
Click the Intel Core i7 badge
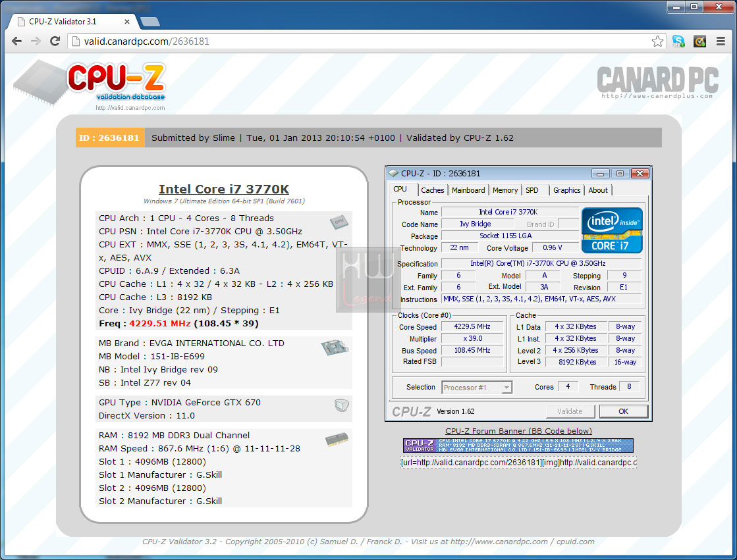(612, 230)
